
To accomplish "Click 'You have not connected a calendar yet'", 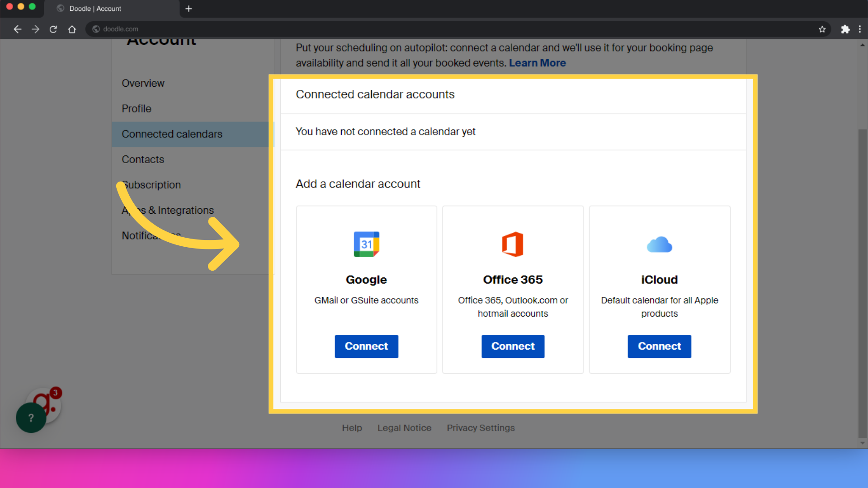I will (385, 131).
